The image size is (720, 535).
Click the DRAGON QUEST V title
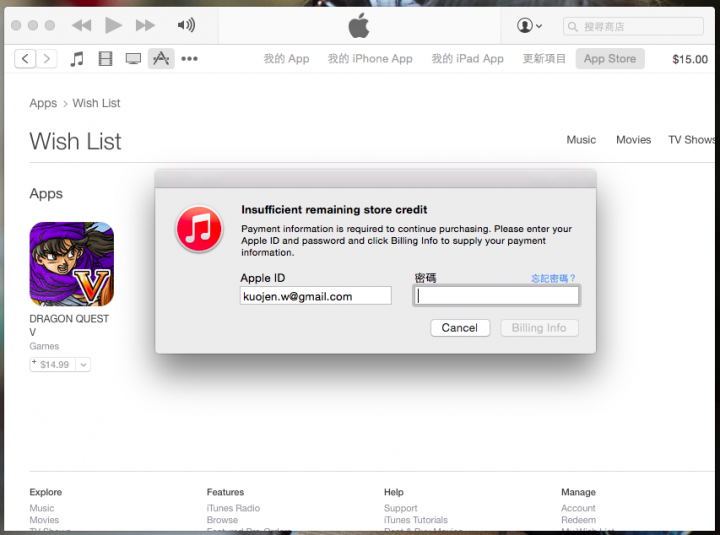[x=69, y=325]
